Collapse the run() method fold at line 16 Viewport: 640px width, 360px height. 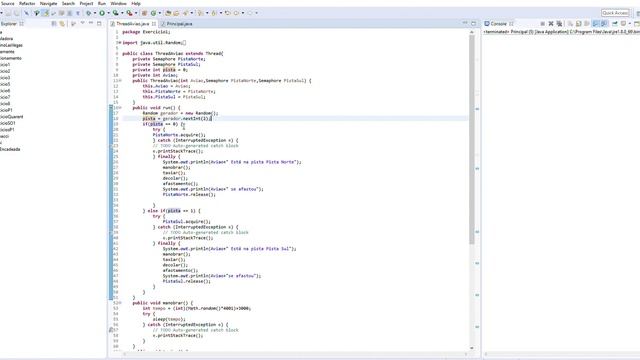pos(120,108)
